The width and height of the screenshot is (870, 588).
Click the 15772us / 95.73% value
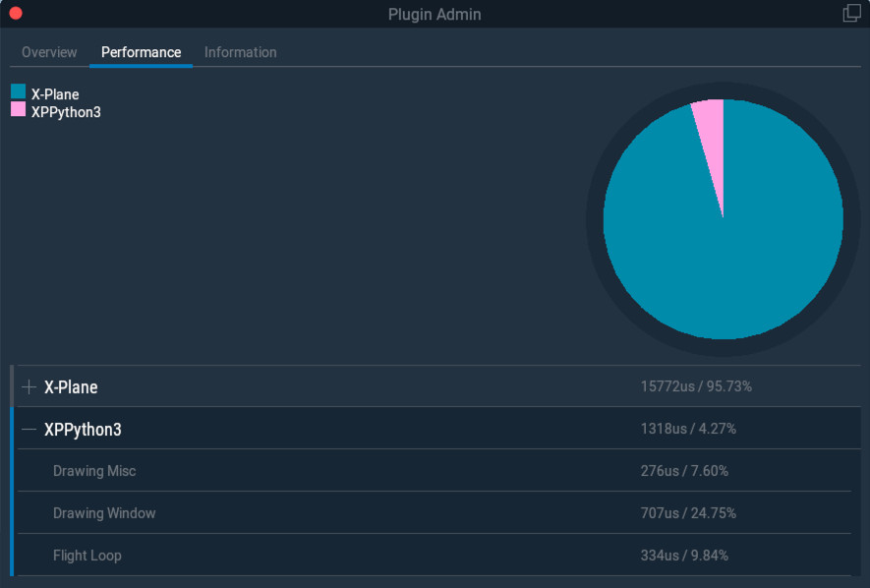coord(696,386)
